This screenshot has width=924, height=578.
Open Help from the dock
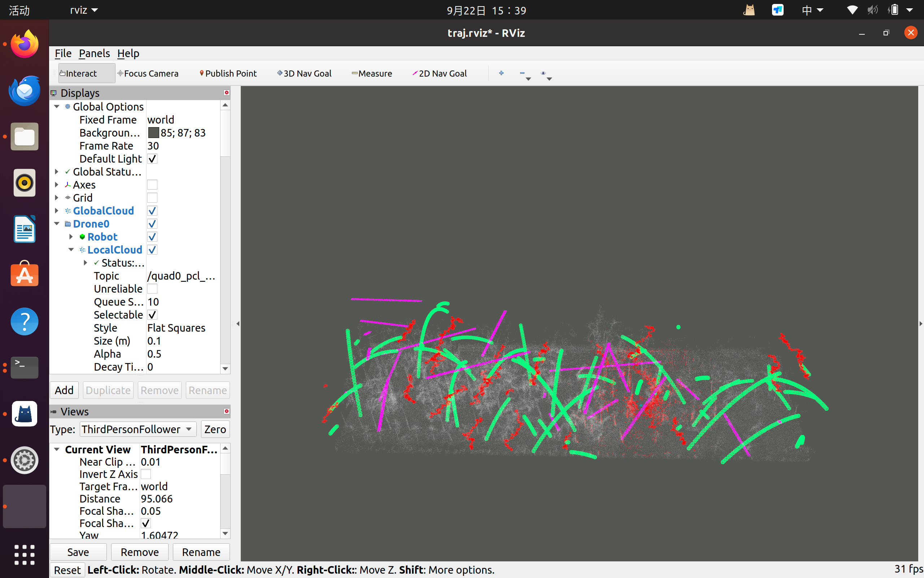[x=25, y=322]
